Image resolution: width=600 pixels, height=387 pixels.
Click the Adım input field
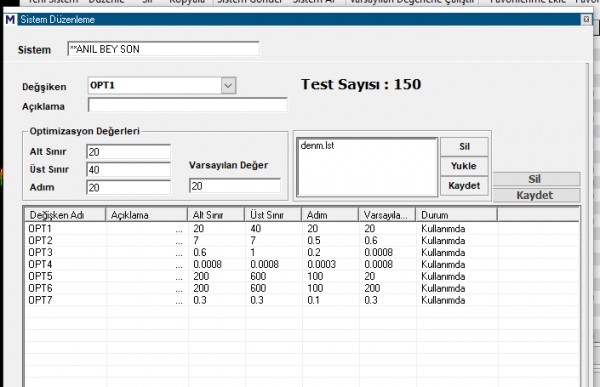pyautogui.click(x=129, y=188)
